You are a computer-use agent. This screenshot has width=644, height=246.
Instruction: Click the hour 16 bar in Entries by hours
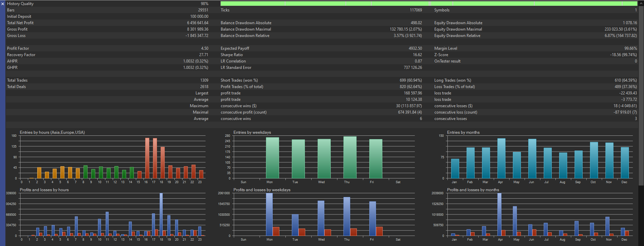point(147,158)
